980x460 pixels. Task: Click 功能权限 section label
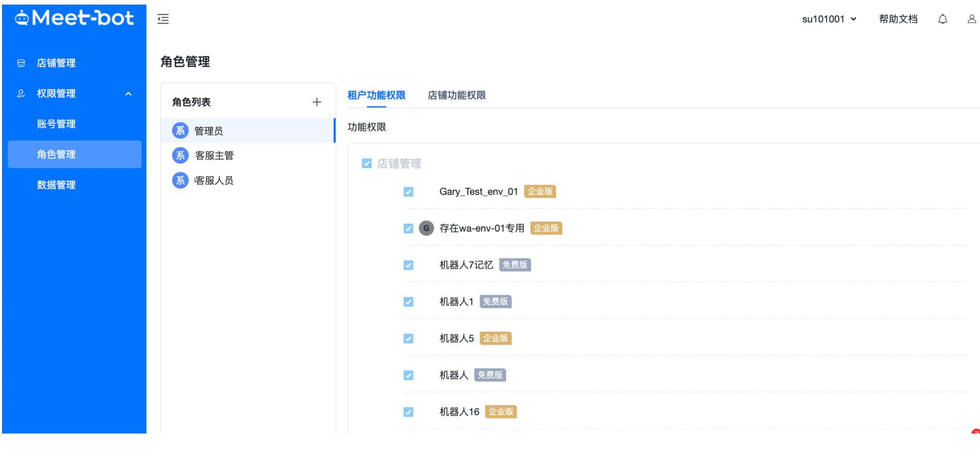[367, 127]
